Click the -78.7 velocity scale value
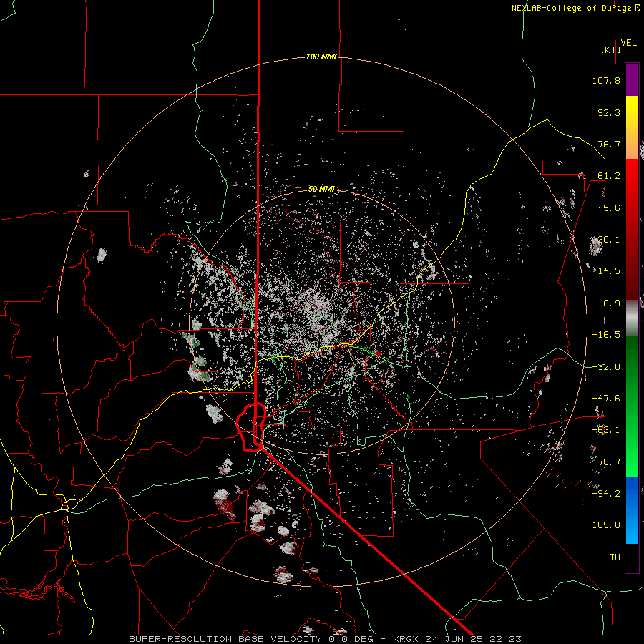Screen dimensions: 644x644 pyautogui.click(x=606, y=462)
